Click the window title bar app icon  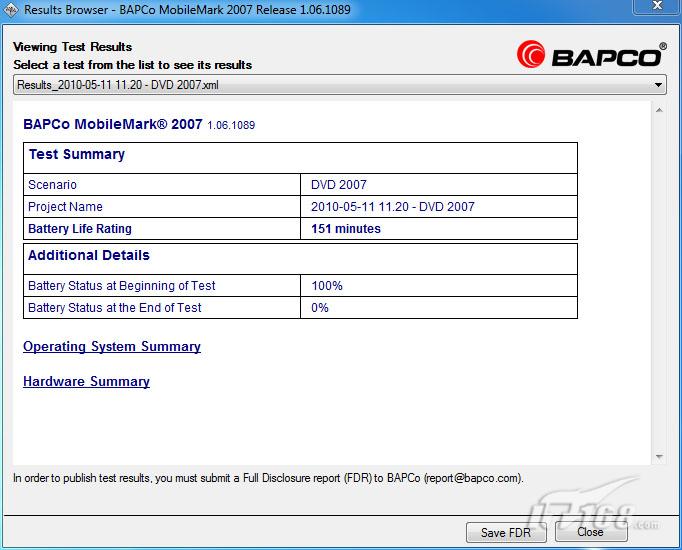(x=11, y=10)
